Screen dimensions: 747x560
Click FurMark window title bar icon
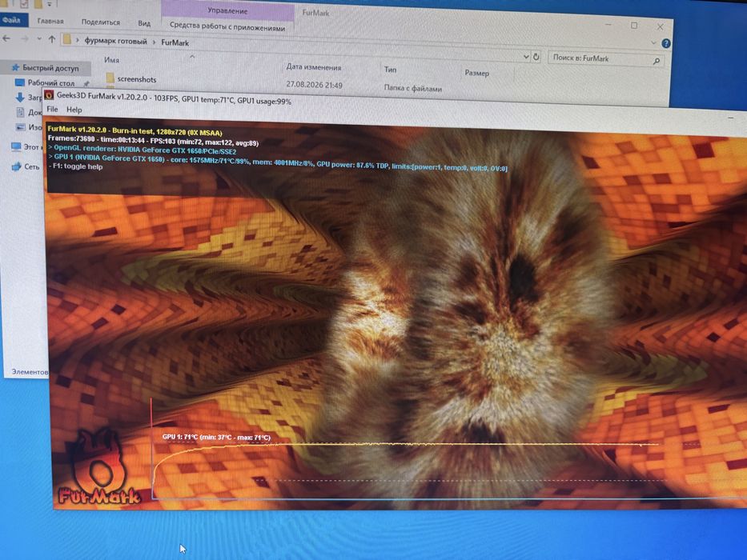pos(49,94)
